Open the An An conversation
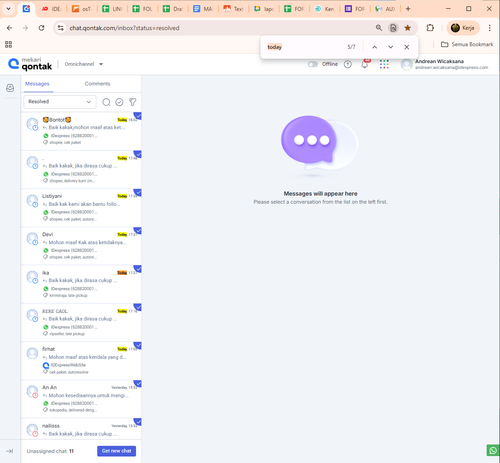500x463 pixels. (81, 399)
